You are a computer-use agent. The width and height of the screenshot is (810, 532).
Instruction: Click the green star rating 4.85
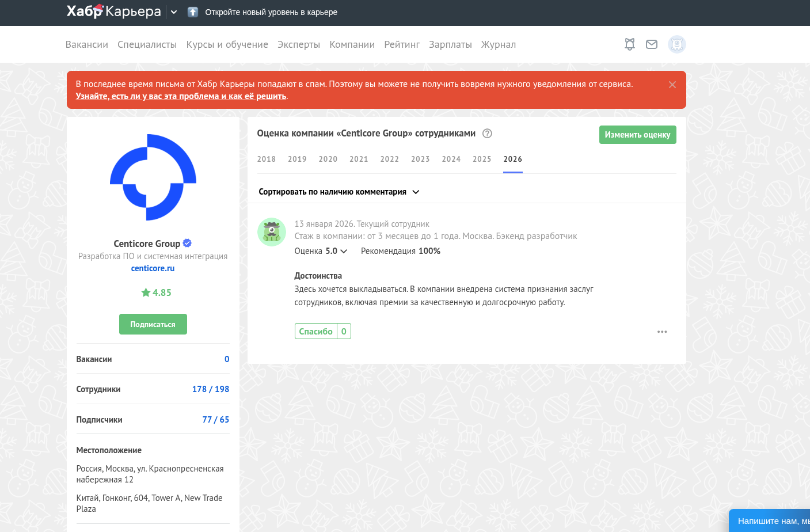(x=156, y=292)
